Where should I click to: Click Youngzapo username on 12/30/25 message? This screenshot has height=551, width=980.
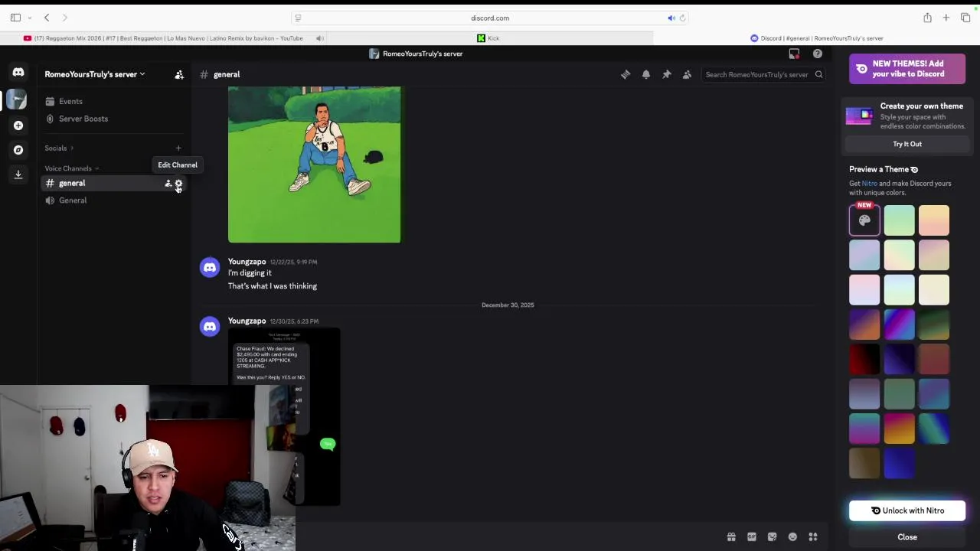[x=247, y=321]
